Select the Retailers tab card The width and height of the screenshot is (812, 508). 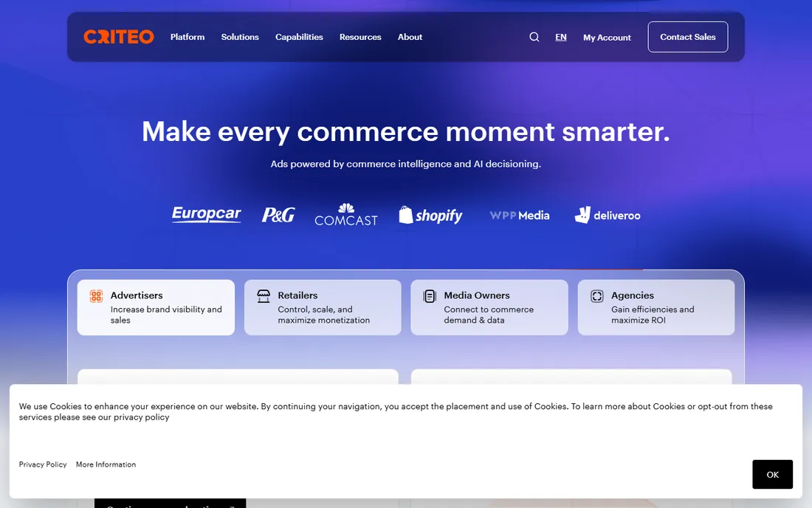pos(323,307)
